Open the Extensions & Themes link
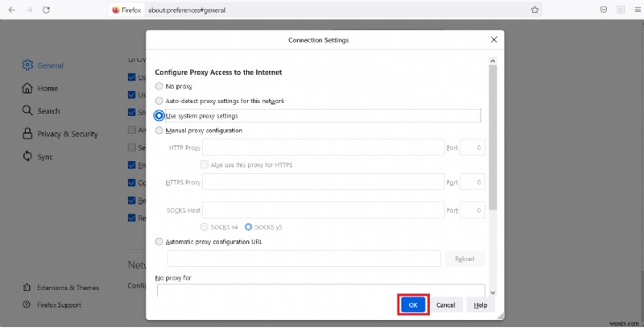The height and width of the screenshot is (328, 644). 61,288
